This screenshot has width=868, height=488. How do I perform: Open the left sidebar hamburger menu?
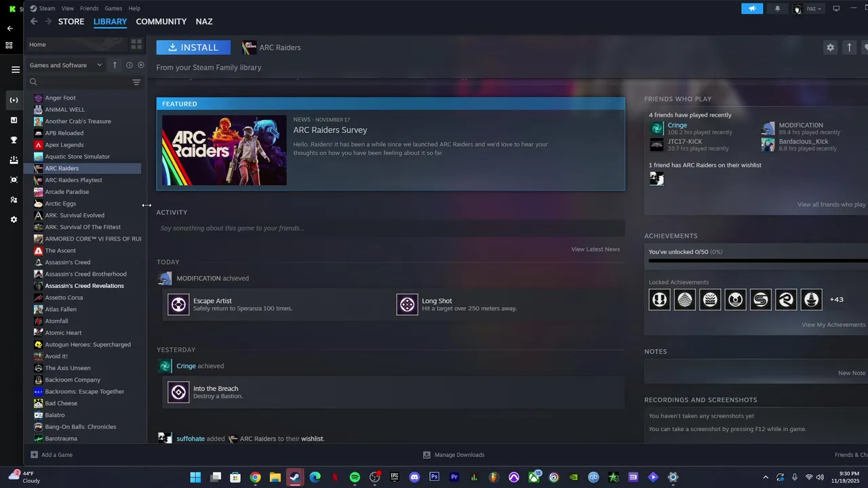pyautogui.click(x=15, y=69)
